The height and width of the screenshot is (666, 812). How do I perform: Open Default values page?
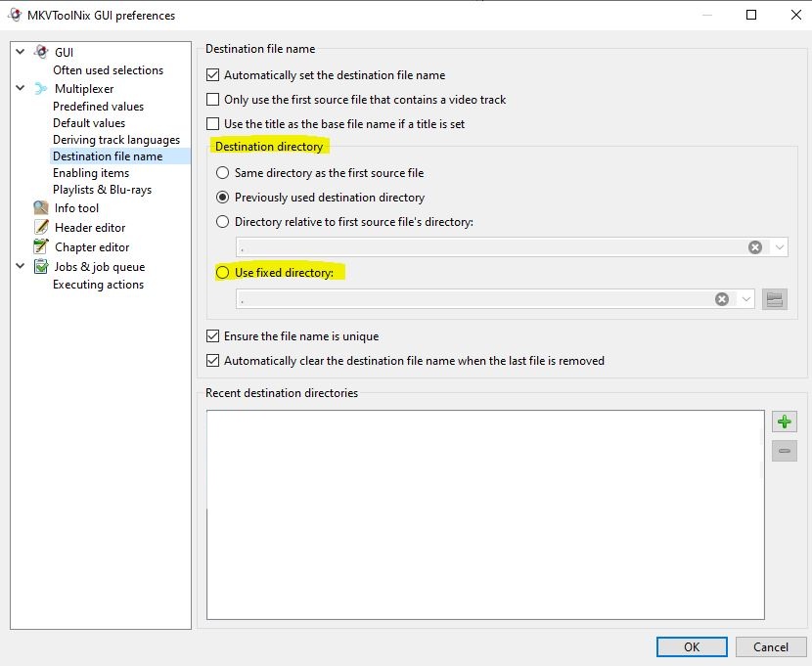[x=89, y=123]
